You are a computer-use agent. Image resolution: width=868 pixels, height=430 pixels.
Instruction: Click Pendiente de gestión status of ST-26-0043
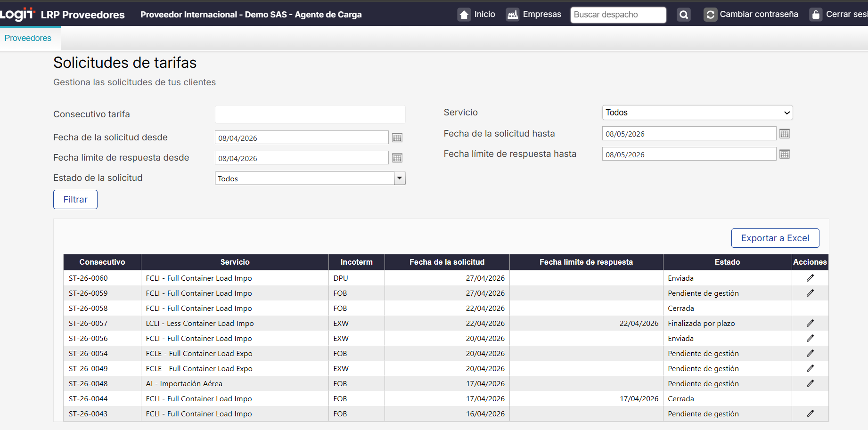click(x=727, y=414)
